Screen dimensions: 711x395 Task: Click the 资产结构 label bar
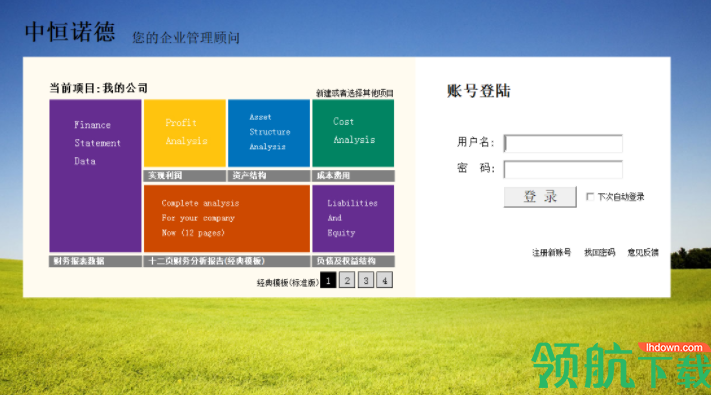point(269,176)
